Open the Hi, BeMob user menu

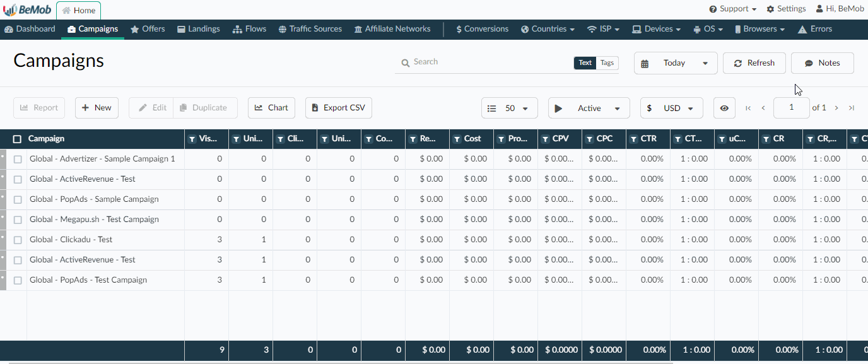(x=840, y=9)
